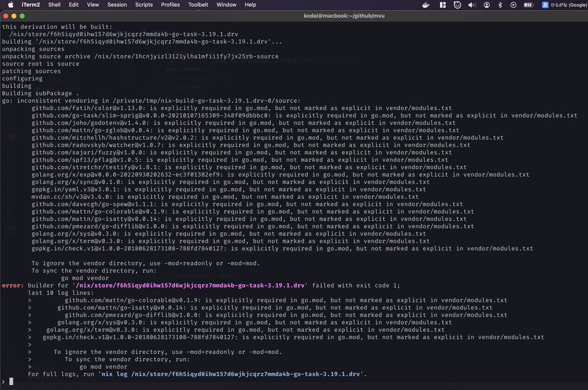Screen dimensions: 588x390
Task: Click the go-task/slim-sprig module line
Action: point(304,115)
